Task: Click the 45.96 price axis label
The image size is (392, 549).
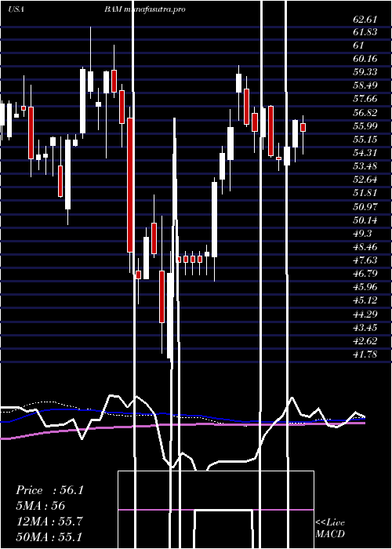Action: tap(365, 287)
